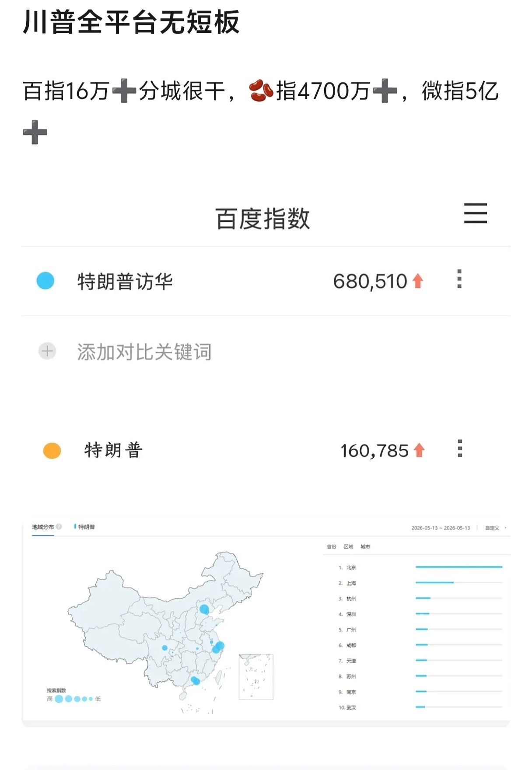Click the 成都 city row
This screenshot has width=532, height=770.
pos(420,645)
